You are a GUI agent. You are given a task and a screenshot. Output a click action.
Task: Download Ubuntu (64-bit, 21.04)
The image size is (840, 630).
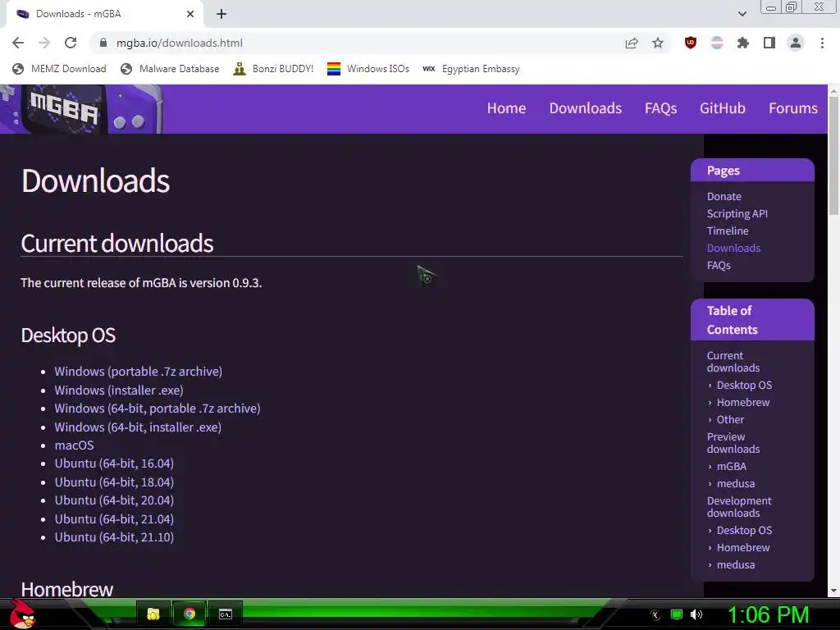click(114, 519)
